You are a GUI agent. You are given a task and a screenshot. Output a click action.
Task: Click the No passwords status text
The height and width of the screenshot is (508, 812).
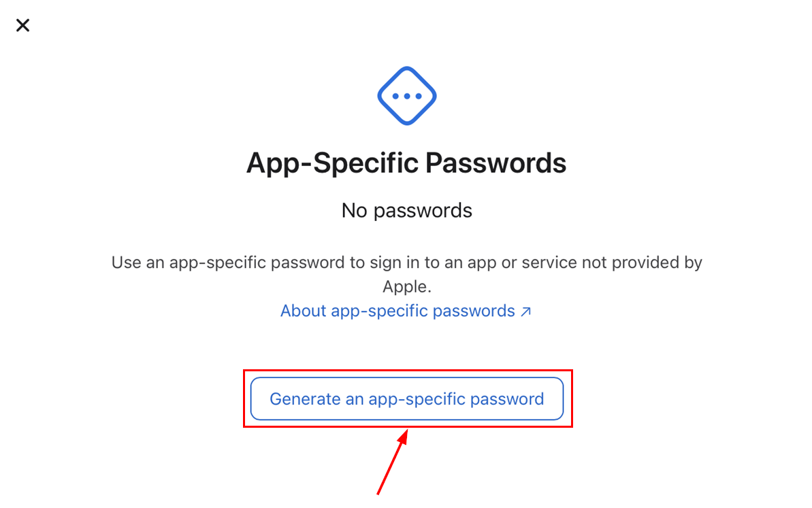[406, 211]
